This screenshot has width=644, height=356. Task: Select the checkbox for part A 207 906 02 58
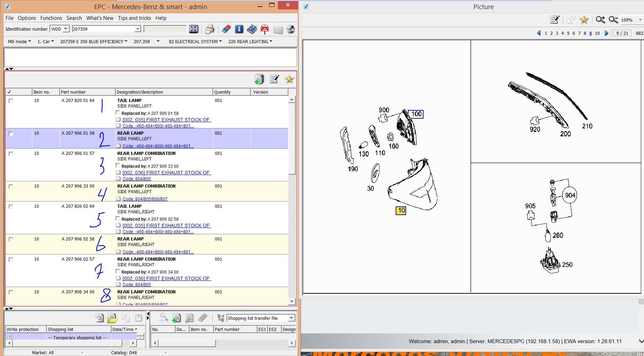[x=11, y=239]
